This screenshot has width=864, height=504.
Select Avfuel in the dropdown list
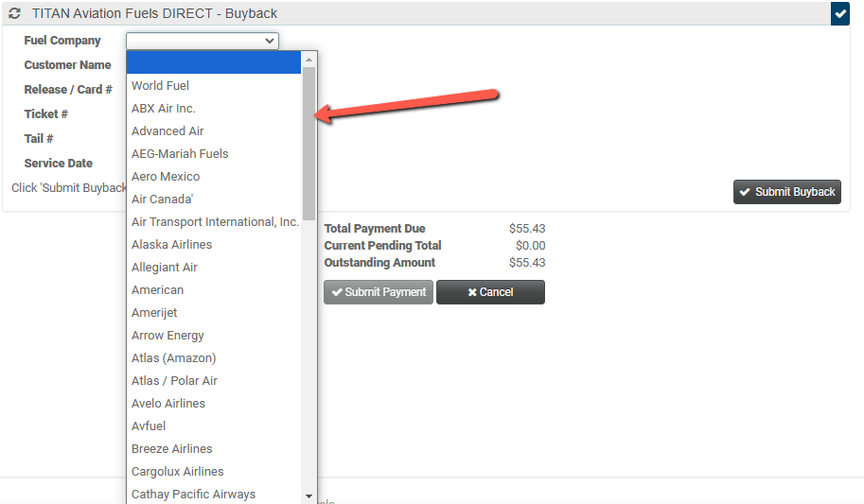click(150, 426)
